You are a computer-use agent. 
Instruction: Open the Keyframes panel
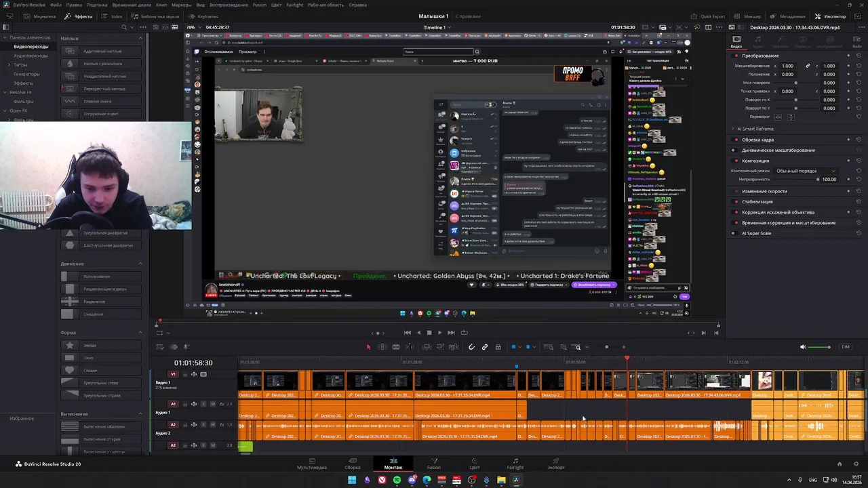tap(203, 16)
